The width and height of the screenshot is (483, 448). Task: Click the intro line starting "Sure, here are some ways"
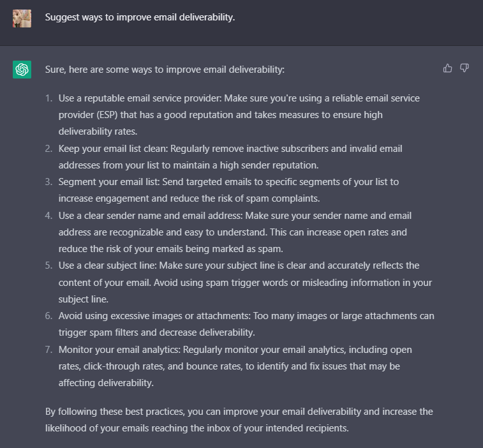point(165,69)
